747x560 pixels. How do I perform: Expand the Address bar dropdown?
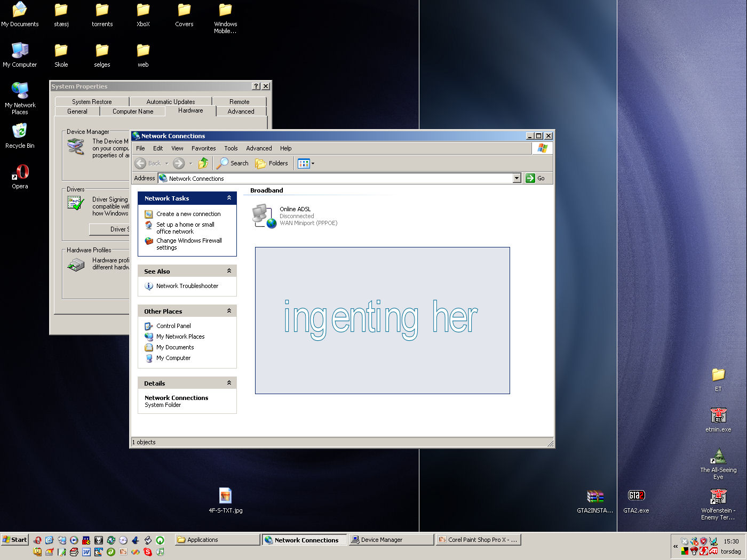tap(516, 178)
